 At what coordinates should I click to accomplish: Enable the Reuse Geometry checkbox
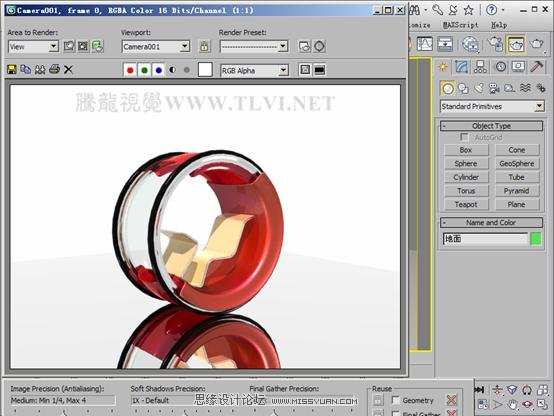[x=396, y=400]
